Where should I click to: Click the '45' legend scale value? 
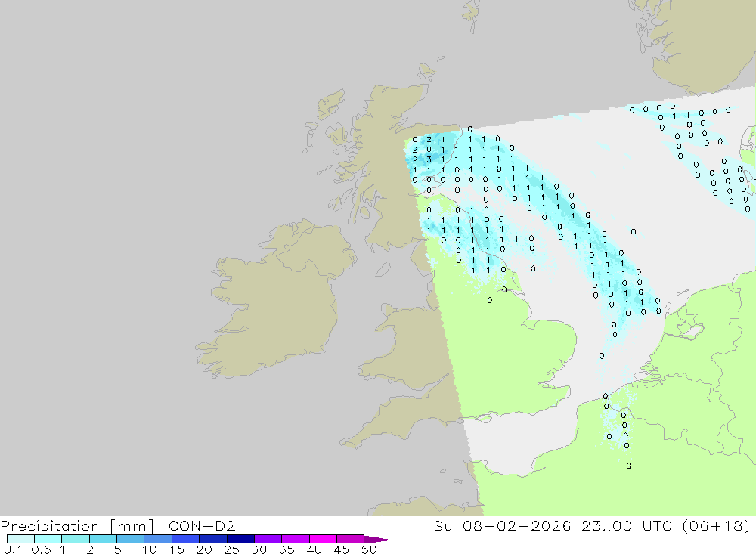(342, 549)
